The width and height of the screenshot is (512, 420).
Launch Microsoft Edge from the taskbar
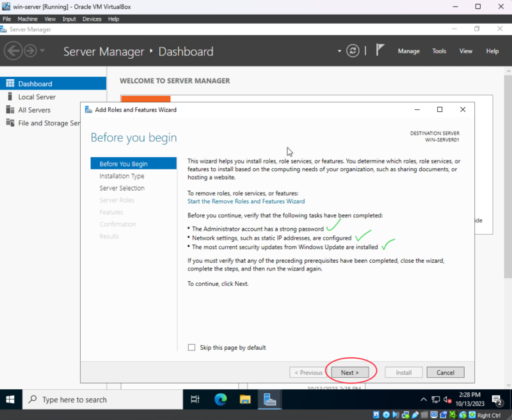221,400
